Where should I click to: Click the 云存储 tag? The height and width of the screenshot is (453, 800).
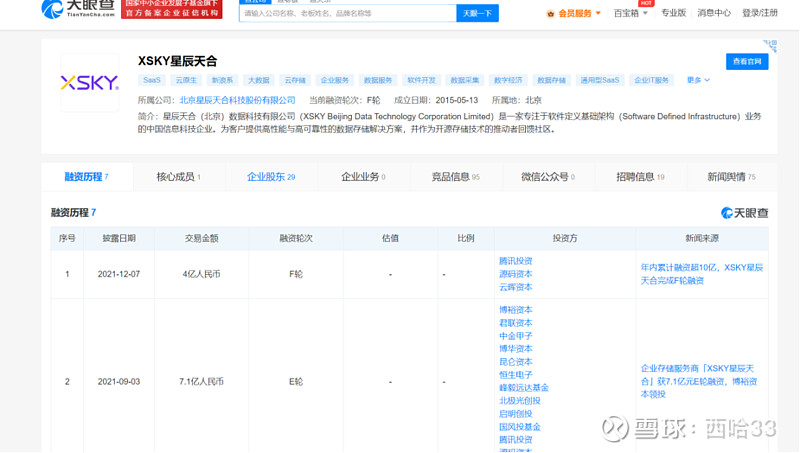(x=295, y=80)
